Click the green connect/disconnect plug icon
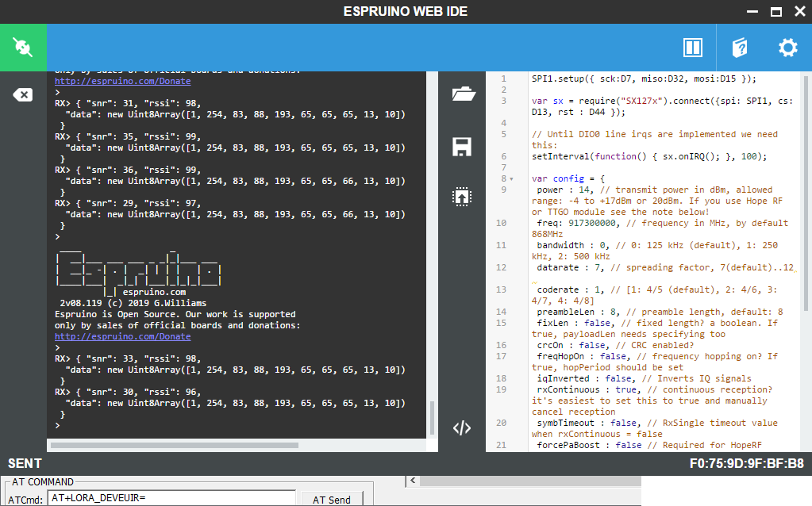812x506 pixels. click(23, 48)
